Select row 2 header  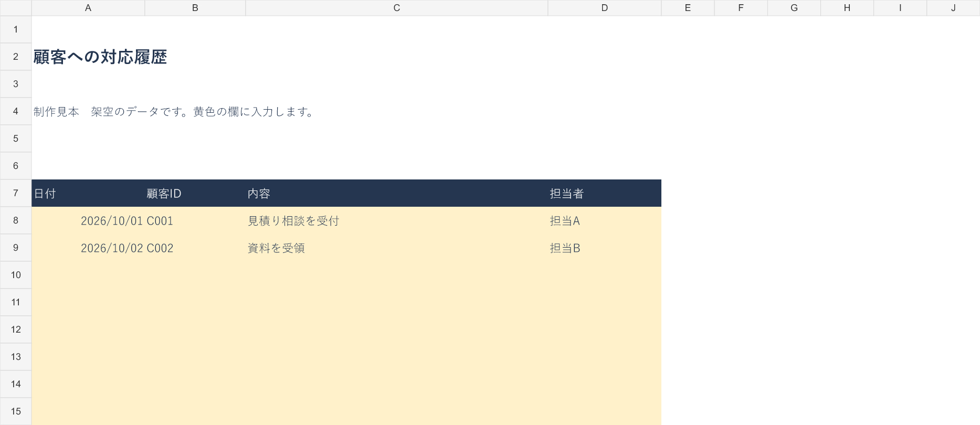16,57
